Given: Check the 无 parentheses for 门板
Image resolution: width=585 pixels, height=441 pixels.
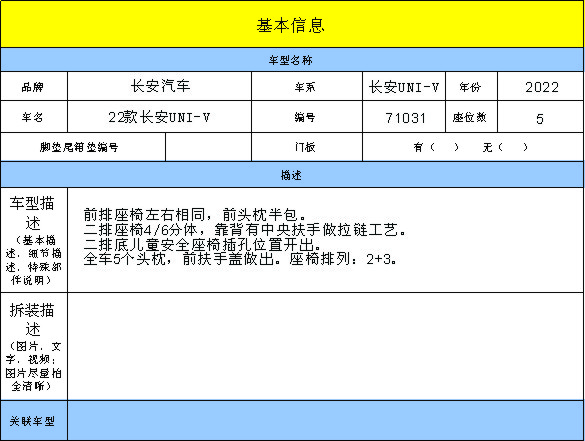Looking at the screenshot, I should pyautogui.click(x=513, y=147).
